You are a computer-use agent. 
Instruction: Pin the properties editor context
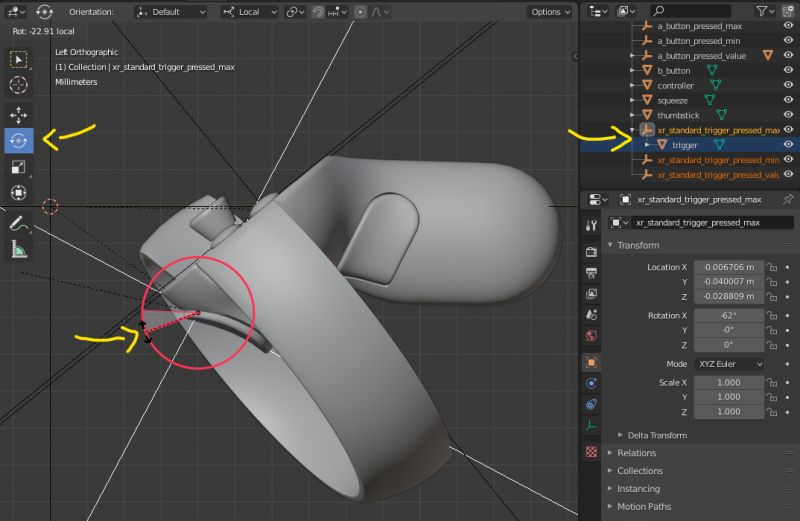point(788,200)
